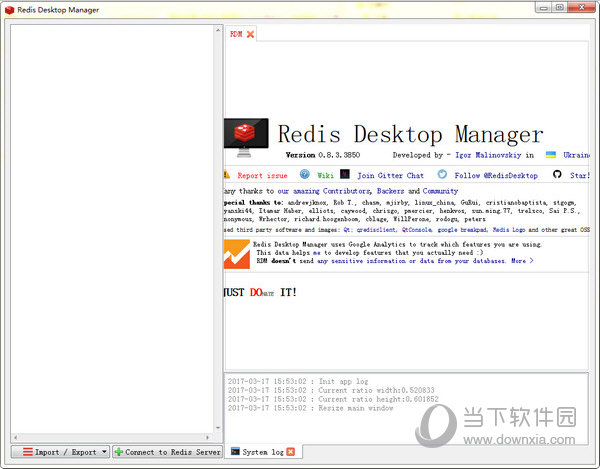The height and width of the screenshot is (469, 600).
Task: Click the 'Init app log' log line
Action: 298,381
